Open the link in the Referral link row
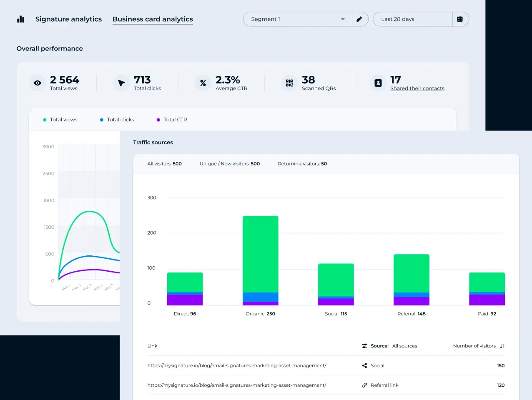 tap(237, 385)
